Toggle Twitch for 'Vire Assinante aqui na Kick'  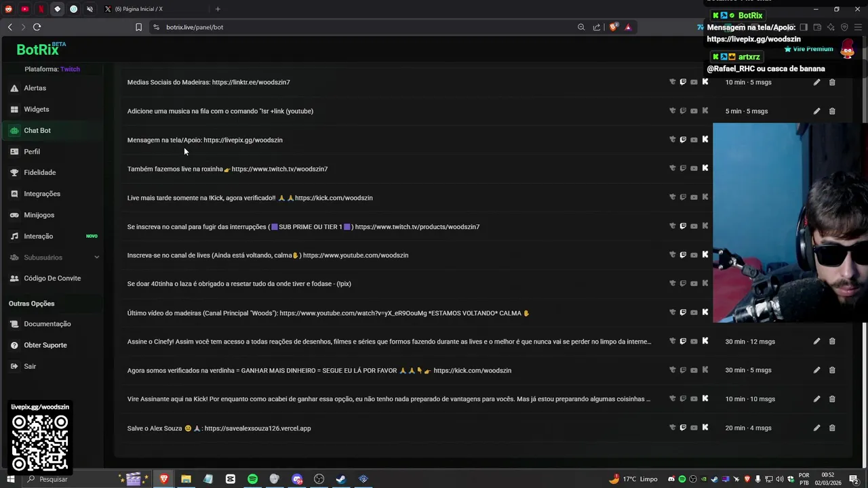tap(683, 399)
